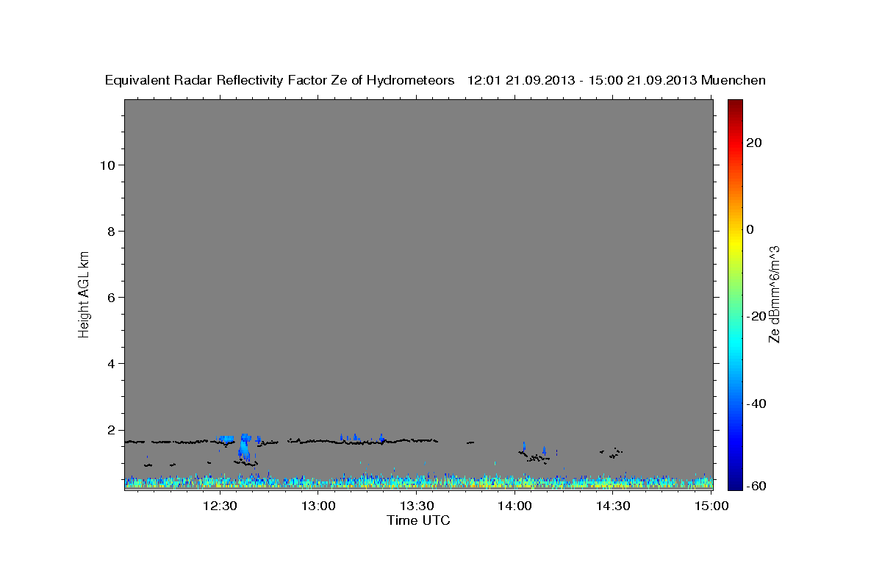Click the 'Height AGL km' axis label
The height and width of the screenshot is (588, 882).
pyautogui.click(x=85, y=293)
